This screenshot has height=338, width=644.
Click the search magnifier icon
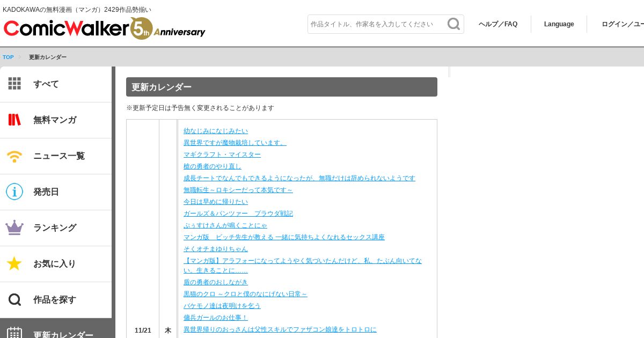(453, 24)
